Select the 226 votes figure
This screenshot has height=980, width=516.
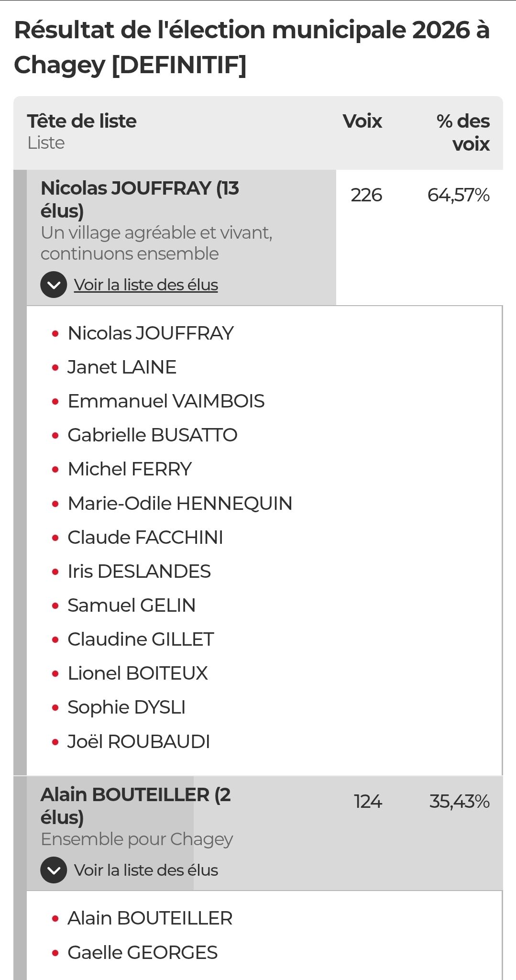pyautogui.click(x=366, y=195)
